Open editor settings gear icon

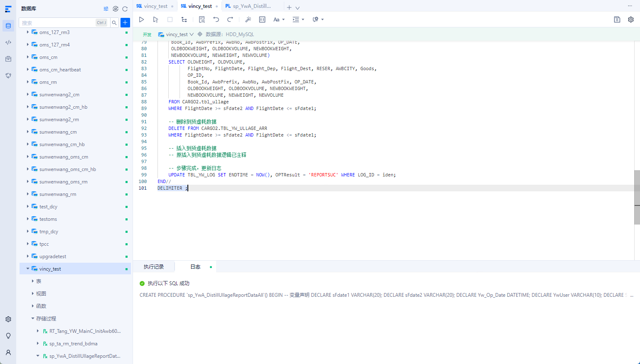point(631,20)
